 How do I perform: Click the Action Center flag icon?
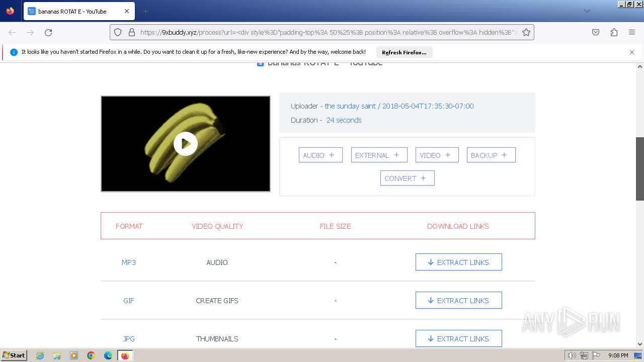[x=597, y=355]
